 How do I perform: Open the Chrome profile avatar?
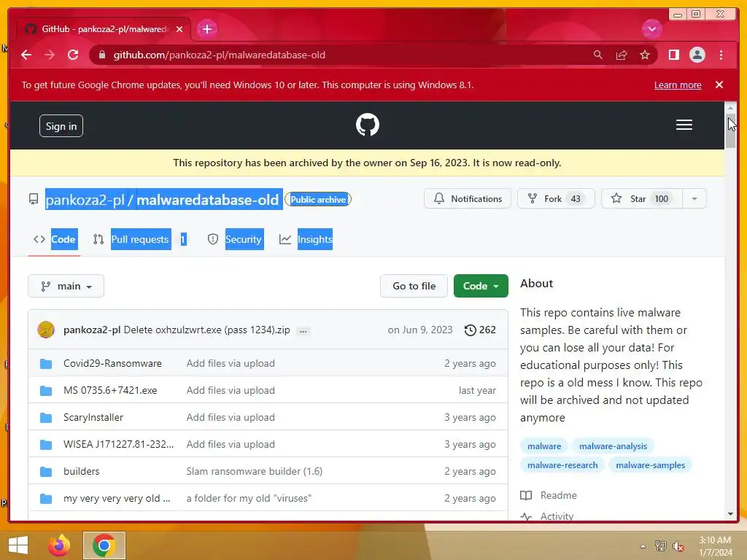tap(697, 55)
